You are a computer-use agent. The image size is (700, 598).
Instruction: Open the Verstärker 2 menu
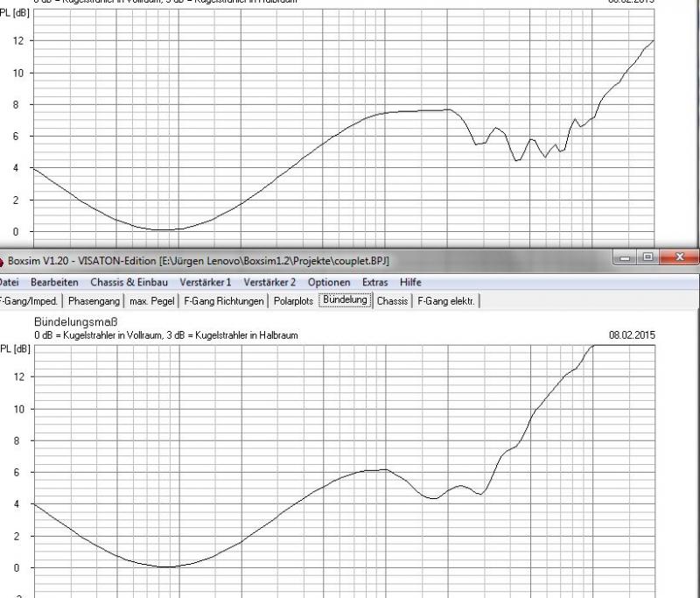(x=269, y=282)
